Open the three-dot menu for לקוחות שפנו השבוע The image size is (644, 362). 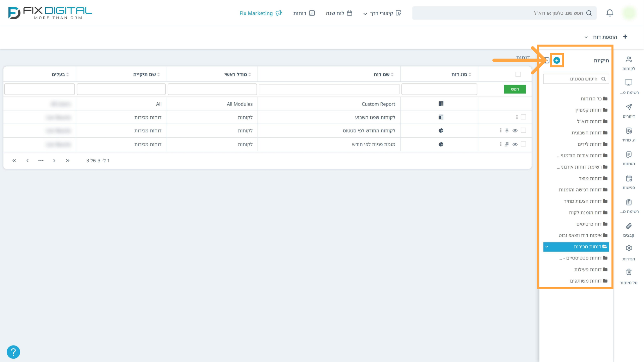pos(517,117)
